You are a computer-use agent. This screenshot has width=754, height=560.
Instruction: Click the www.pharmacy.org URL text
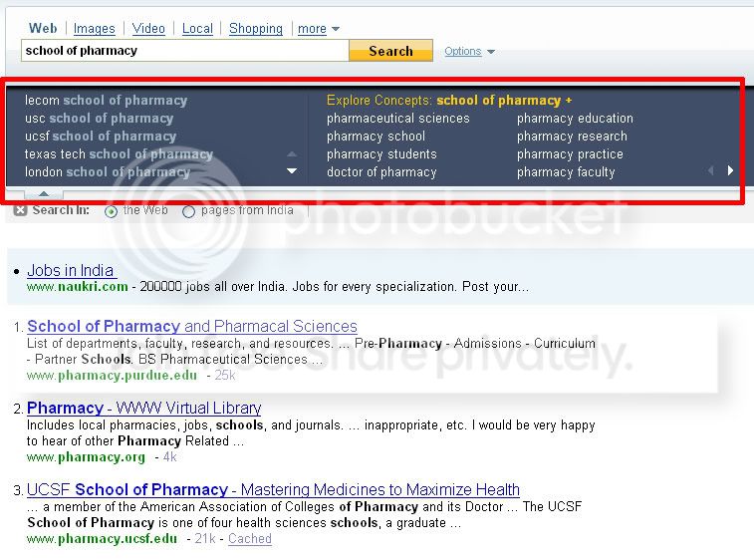(x=86, y=457)
